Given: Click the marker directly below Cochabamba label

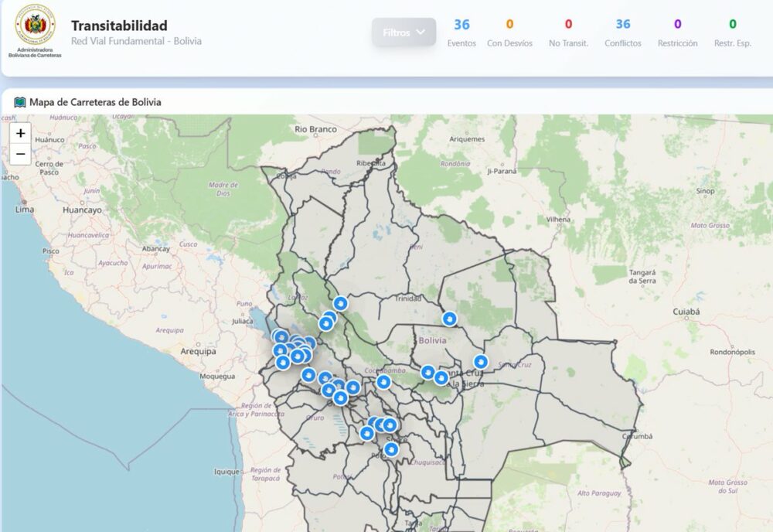Looking at the screenshot, I should [383, 381].
